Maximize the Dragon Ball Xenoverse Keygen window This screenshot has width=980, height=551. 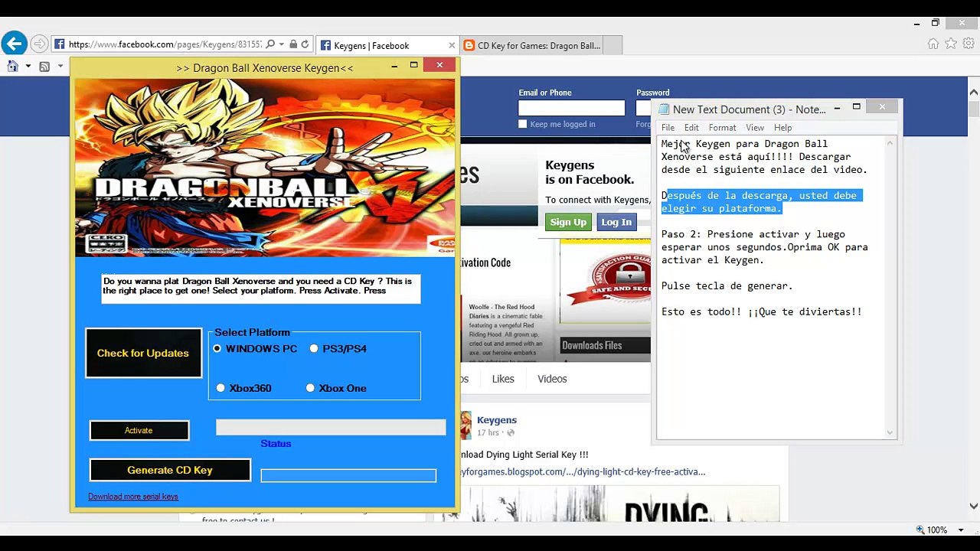point(414,65)
